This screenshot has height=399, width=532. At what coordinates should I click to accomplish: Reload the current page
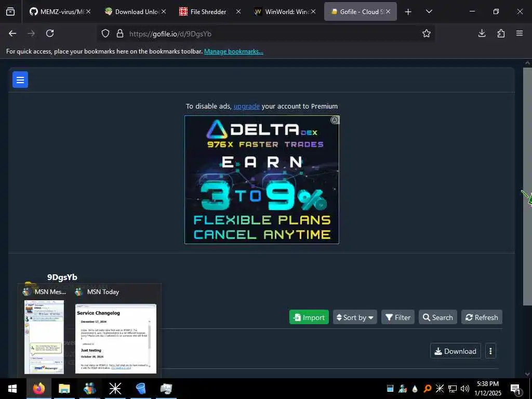[50, 33]
